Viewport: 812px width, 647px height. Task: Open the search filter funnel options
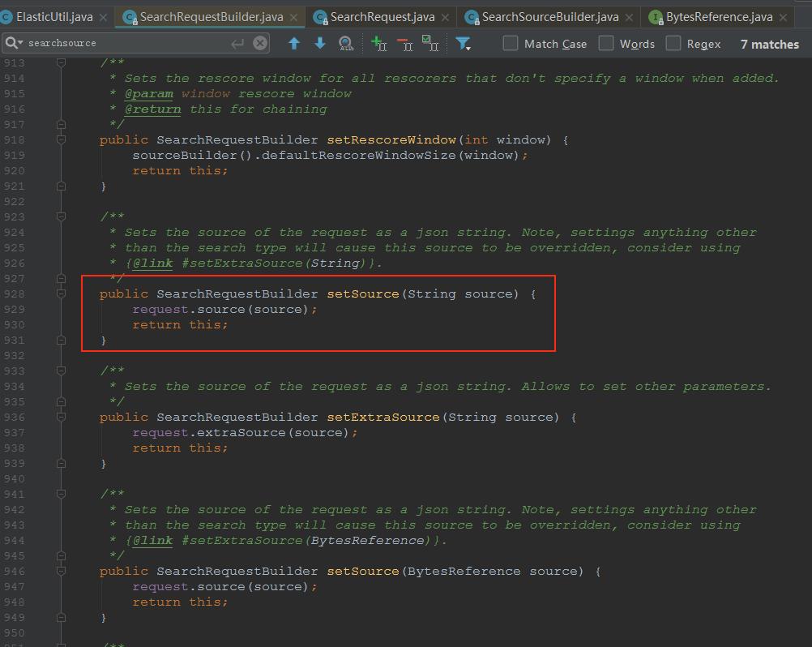coord(463,44)
